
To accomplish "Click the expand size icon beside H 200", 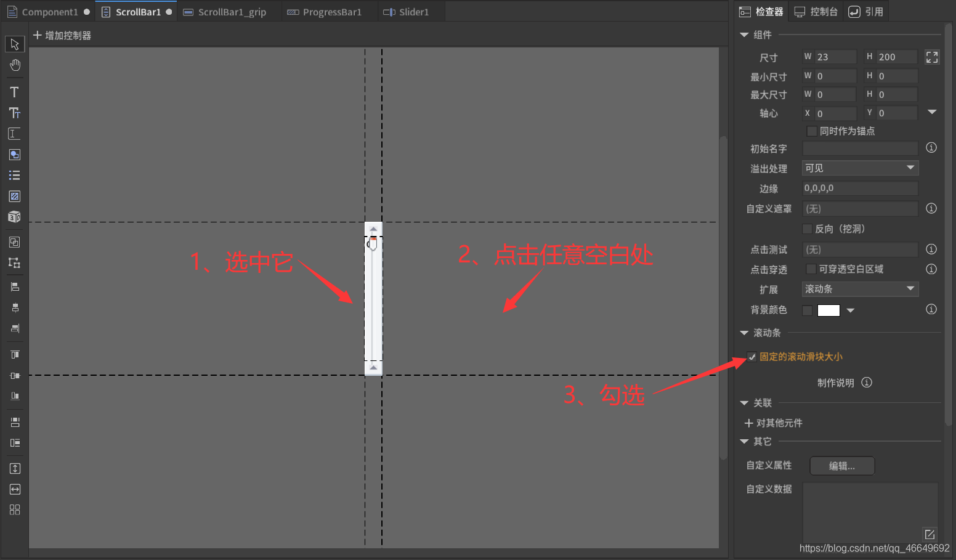I will (x=932, y=57).
